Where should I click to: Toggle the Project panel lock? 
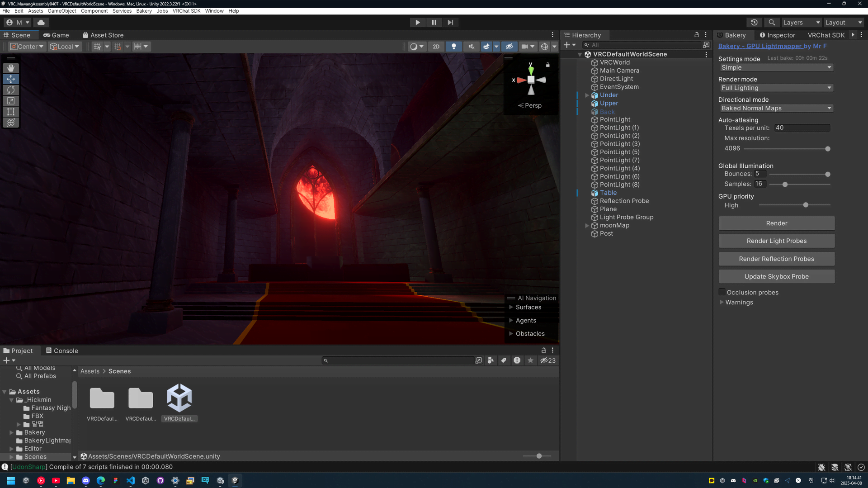(x=543, y=351)
